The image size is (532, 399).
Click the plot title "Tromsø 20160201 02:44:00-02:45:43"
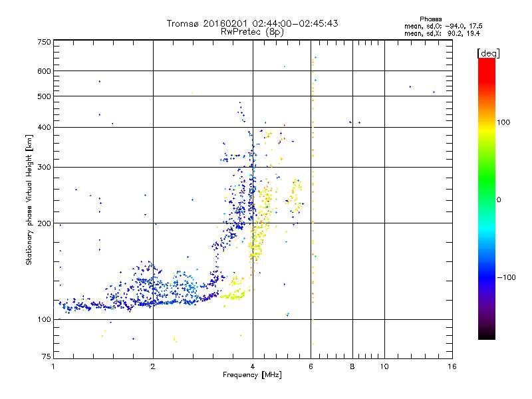253,23
